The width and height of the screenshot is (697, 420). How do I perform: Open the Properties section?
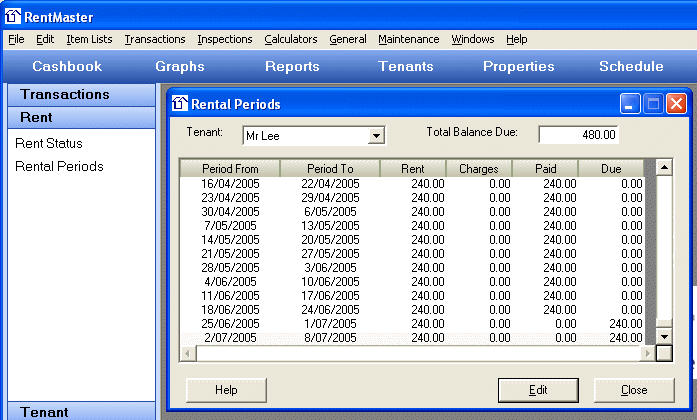(518, 67)
